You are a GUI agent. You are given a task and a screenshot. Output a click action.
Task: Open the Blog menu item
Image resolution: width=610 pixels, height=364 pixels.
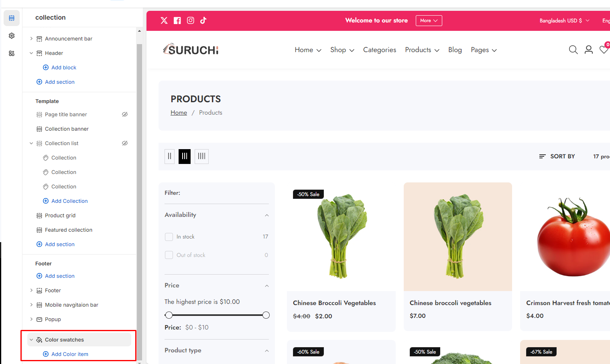click(x=455, y=50)
